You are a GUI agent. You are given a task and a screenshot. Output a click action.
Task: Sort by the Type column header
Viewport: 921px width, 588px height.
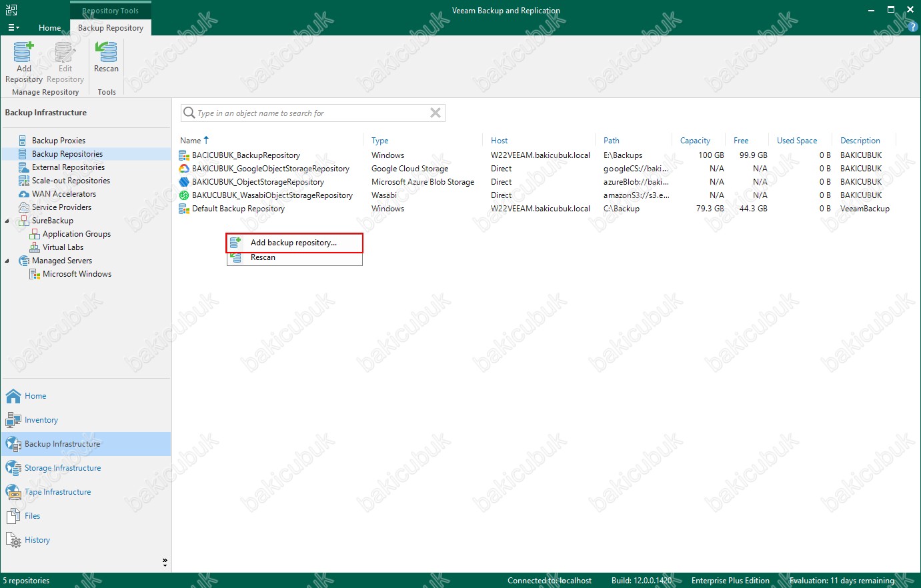point(380,141)
